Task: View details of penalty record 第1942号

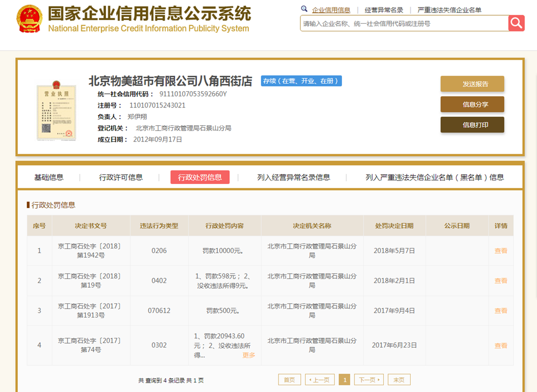Action: (x=500, y=251)
